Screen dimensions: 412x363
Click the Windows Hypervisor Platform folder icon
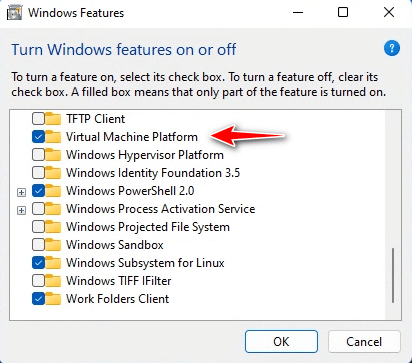coord(53,155)
